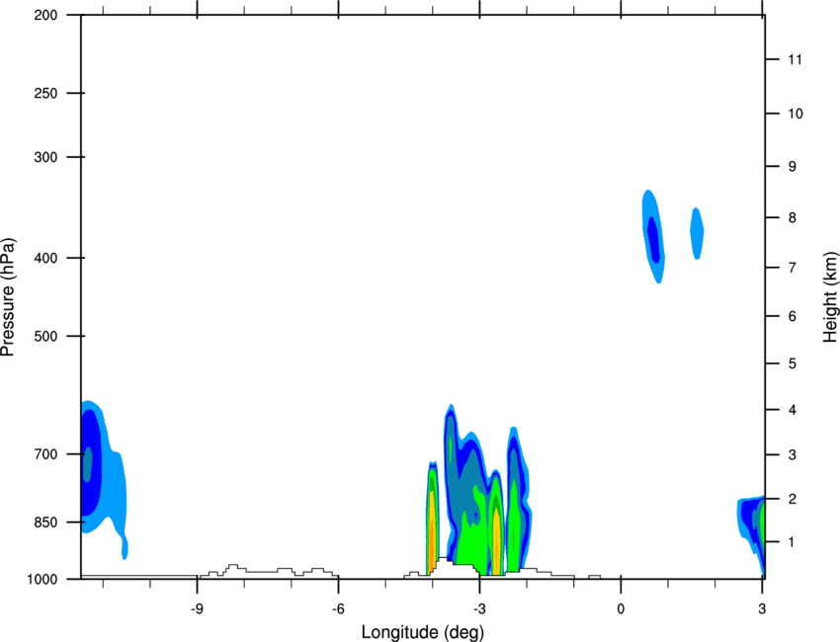
Task: Click height tick label 10
Action: click(x=796, y=114)
